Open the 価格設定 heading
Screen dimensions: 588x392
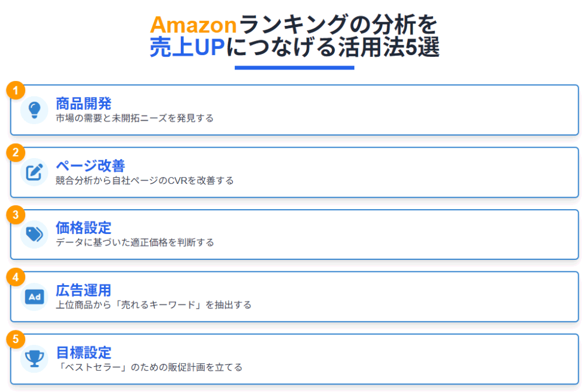(x=83, y=228)
